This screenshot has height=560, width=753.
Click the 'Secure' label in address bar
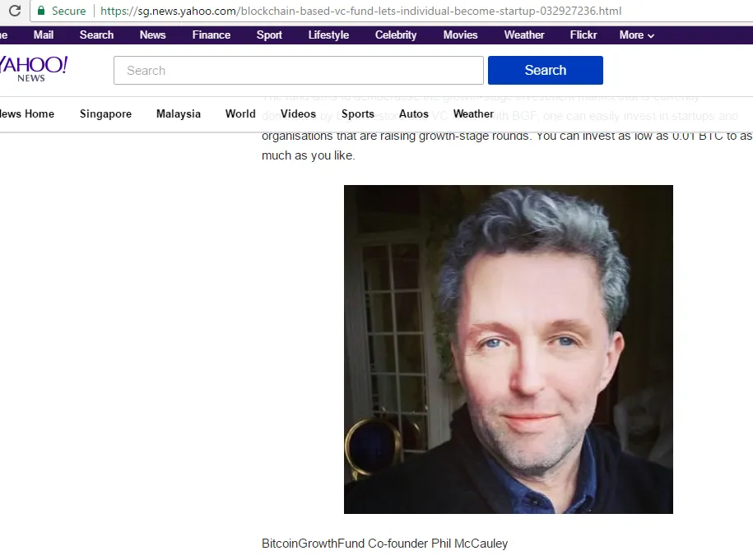pos(68,11)
